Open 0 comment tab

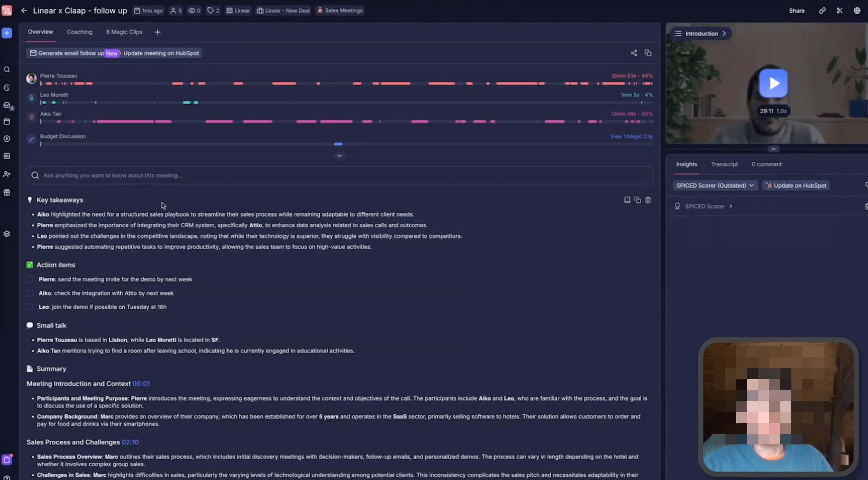click(767, 164)
